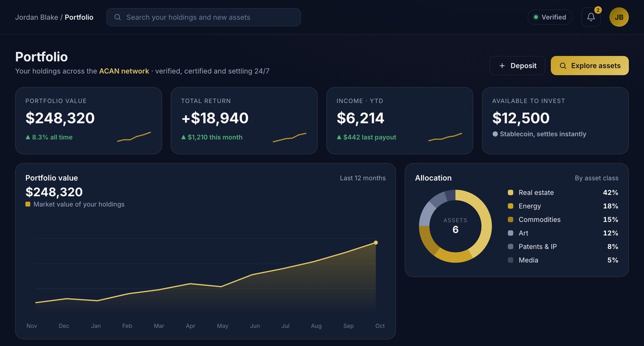This screenshot has height=346, width=644.
Task: Click the notification badge showing 2
Action: [598, 10]
